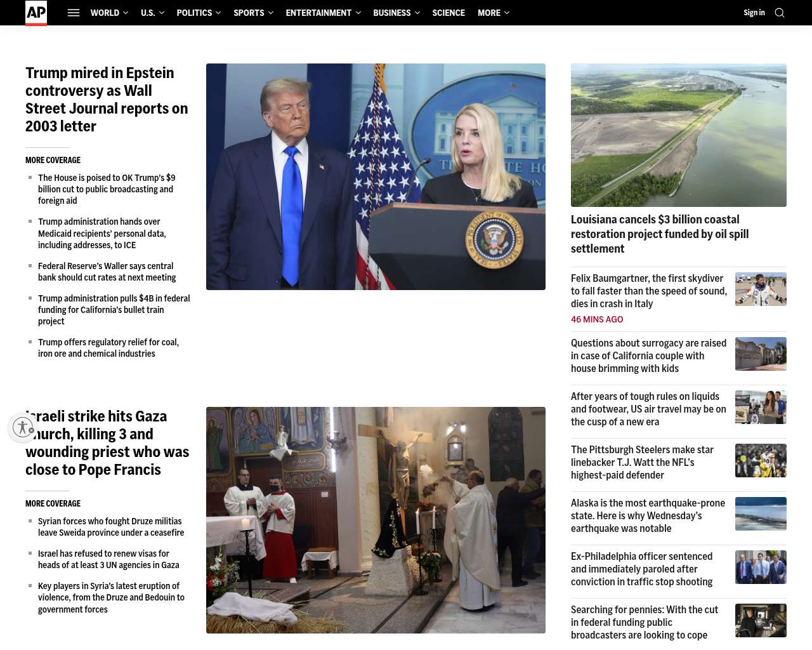Open the search magnifier icon
The image size is (812, 650).
780,13
